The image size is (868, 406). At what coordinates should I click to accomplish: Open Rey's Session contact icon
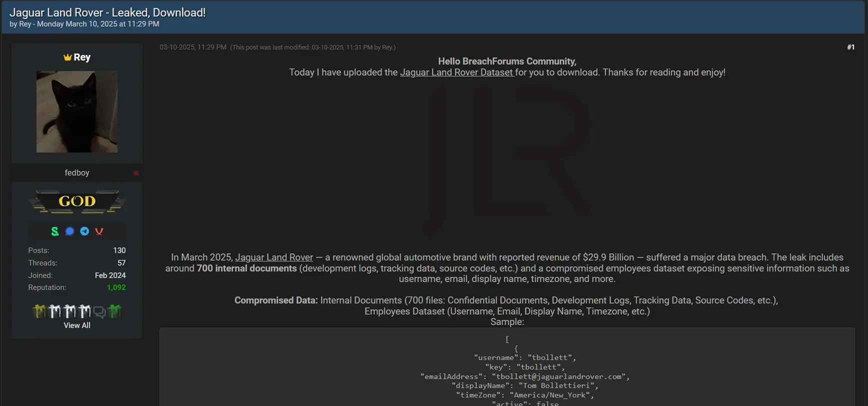[55, 231]
